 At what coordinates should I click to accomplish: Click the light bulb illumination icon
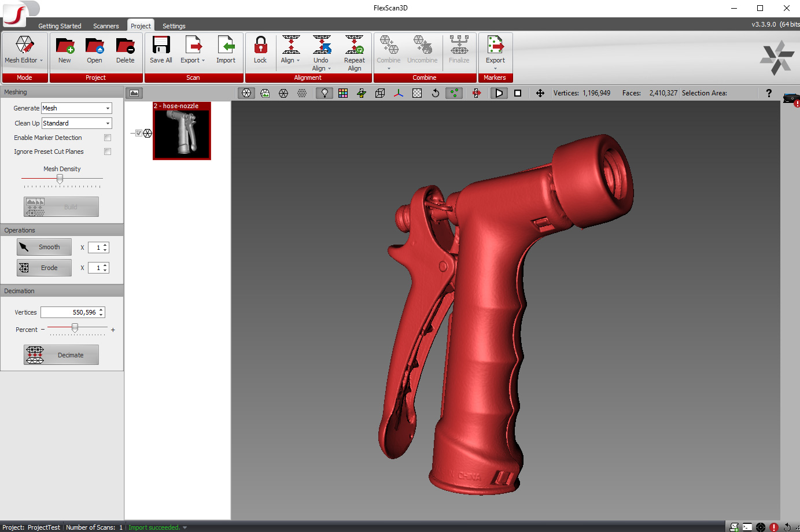325,93
